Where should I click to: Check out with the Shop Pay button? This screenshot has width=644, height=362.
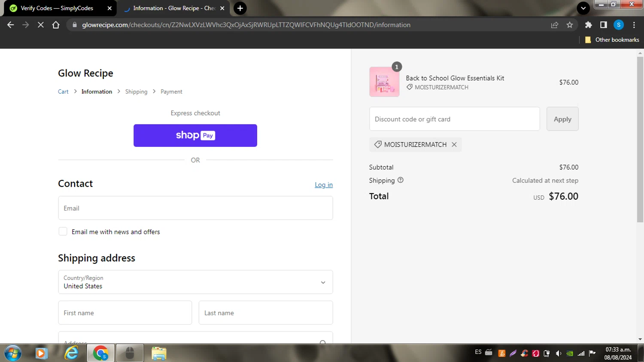(x=195, y=135)
